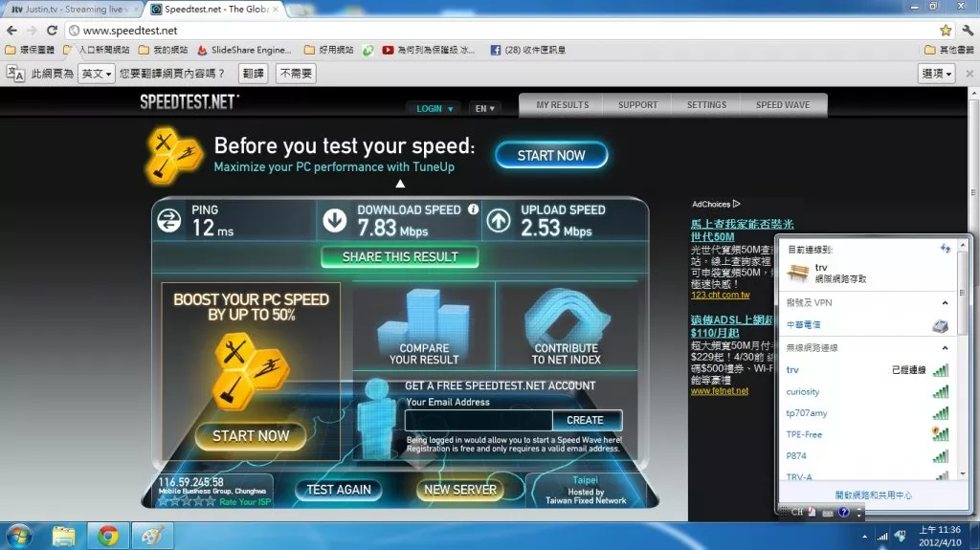Click the NEW SERVER button
The width and height of the screenshot is (980, 550).
coord(460,490)
